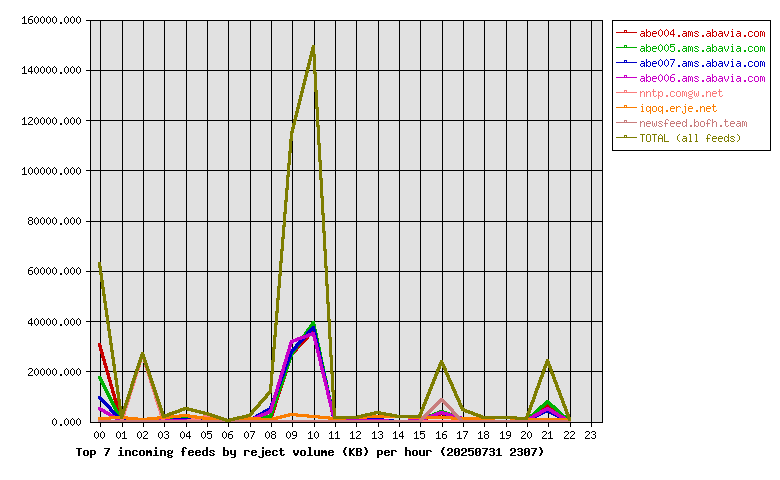The width and height of the screenshot is (780, 480).
Task: Click the blue line marker for abe007
Action: 626,62
